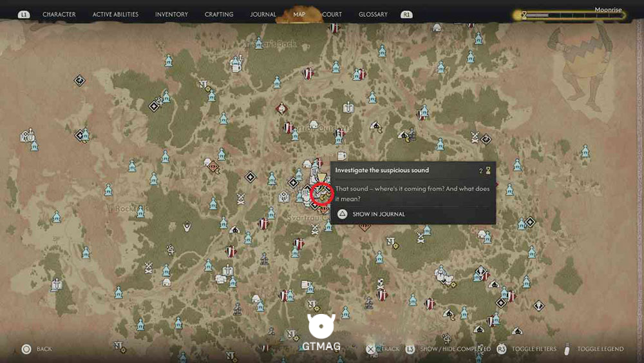
Task: Select the orange diamond marker under the tooltip
Action: point(365,227)
